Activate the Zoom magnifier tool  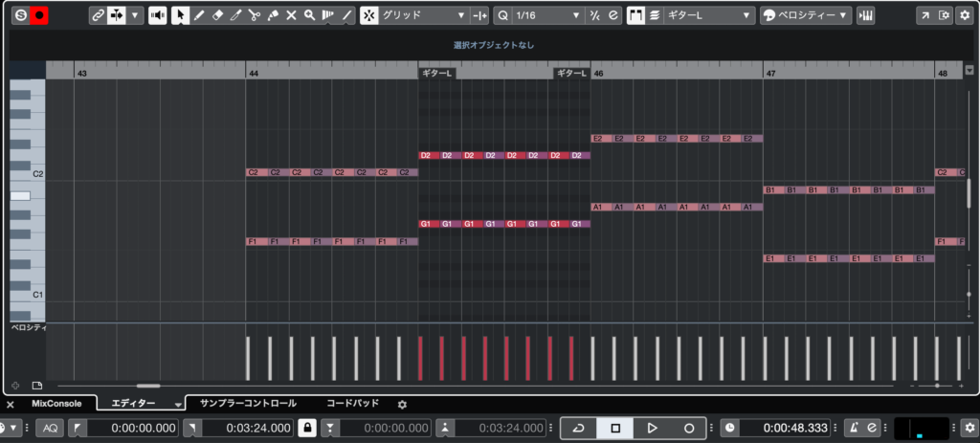(x=309, y=15)
